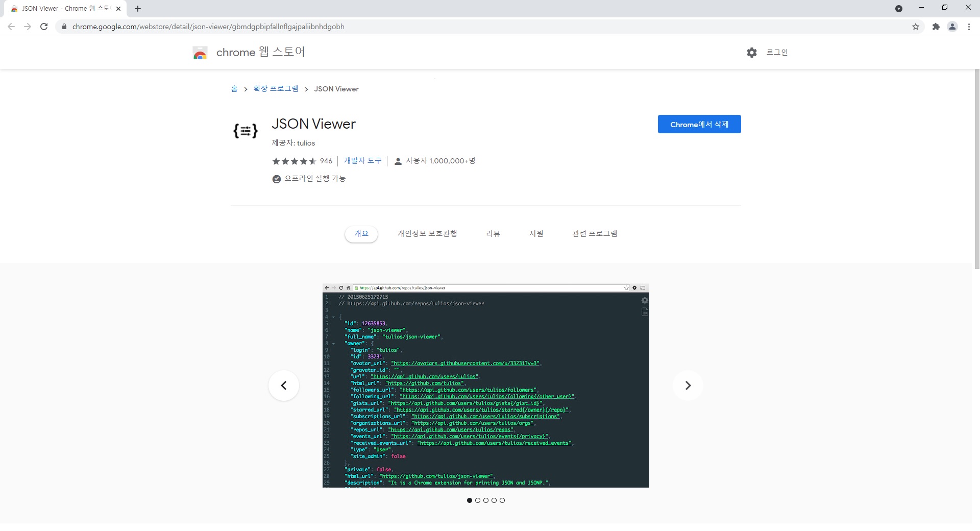Select the second carousel dot
The image size is (980, 531).
(478, 500)
